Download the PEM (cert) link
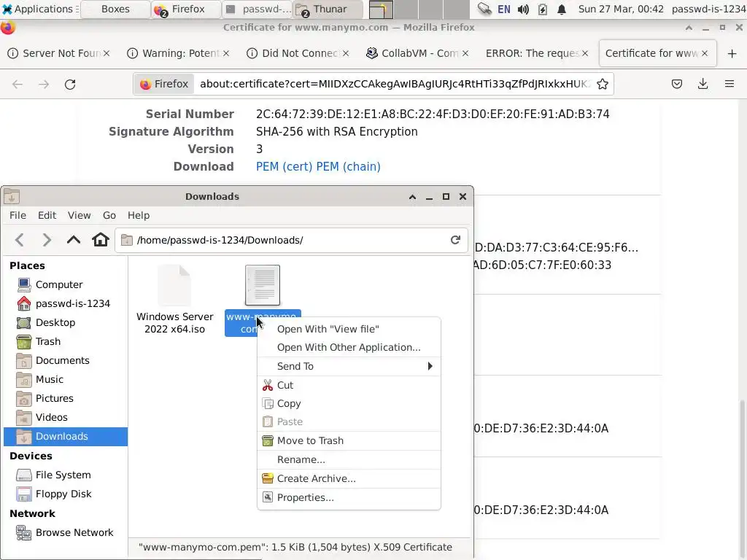This screenshot has width=747, height=560. coord(284,167)
